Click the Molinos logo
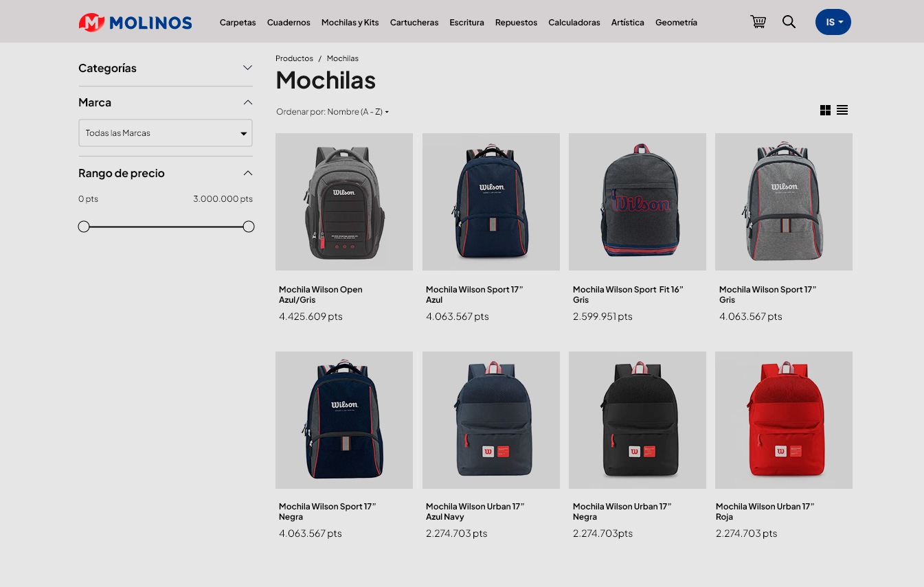 tap(135, 23)
